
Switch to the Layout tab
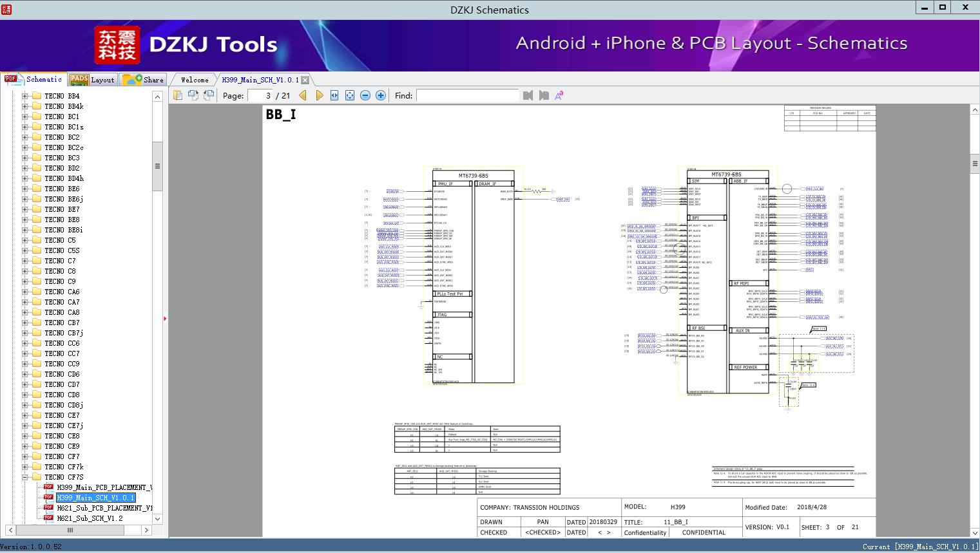click(x=92, y=80)
